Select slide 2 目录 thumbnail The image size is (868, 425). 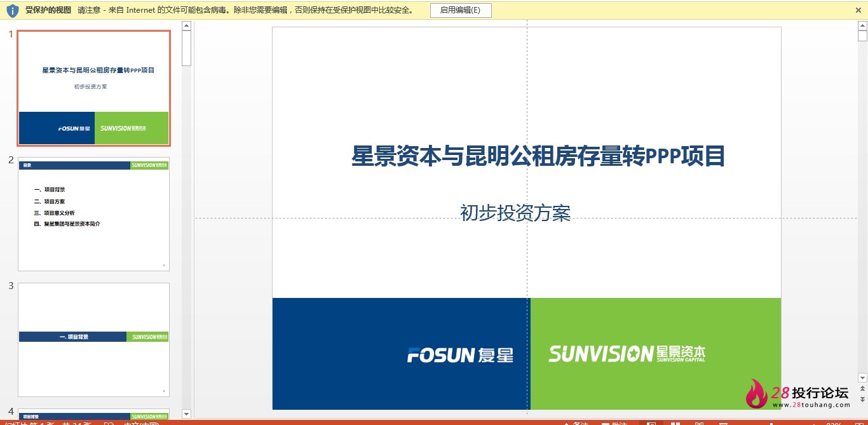coord(94,214)
